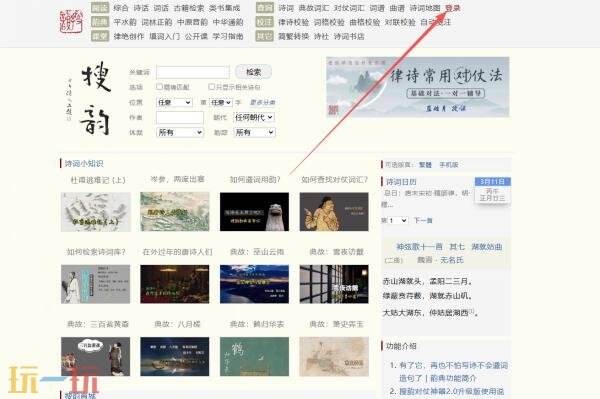Viewport: 600px width, 399px height.
Task: Open the 在外过年的唐诗人们 thumbnail
Action: point(175,284)
